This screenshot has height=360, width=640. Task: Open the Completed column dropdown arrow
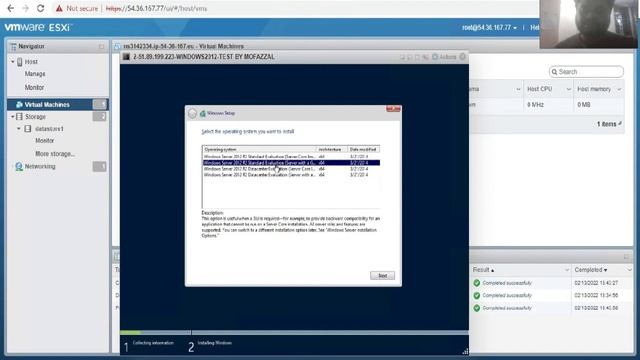629,270
